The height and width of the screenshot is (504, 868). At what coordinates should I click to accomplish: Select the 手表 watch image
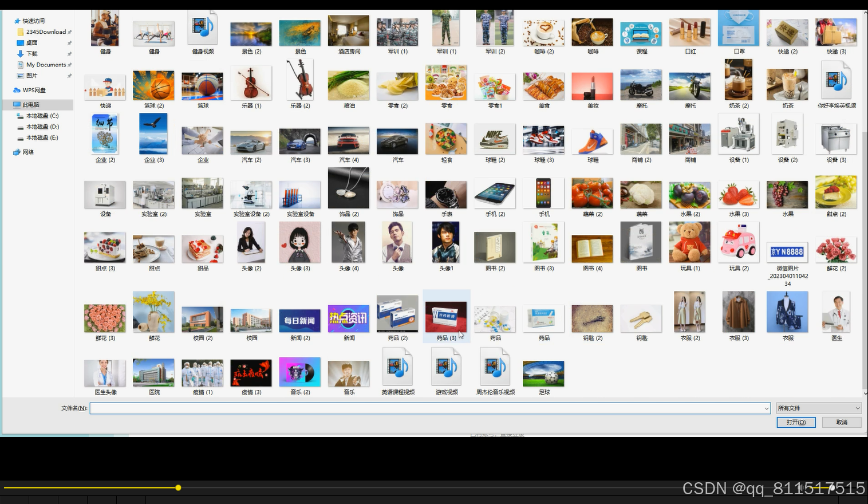[x=446, y=195]
